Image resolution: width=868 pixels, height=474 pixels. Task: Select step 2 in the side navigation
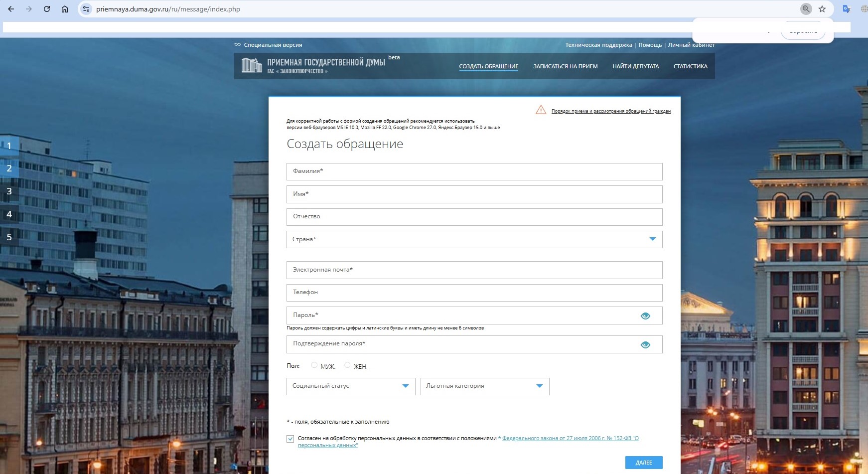[9, 168]
